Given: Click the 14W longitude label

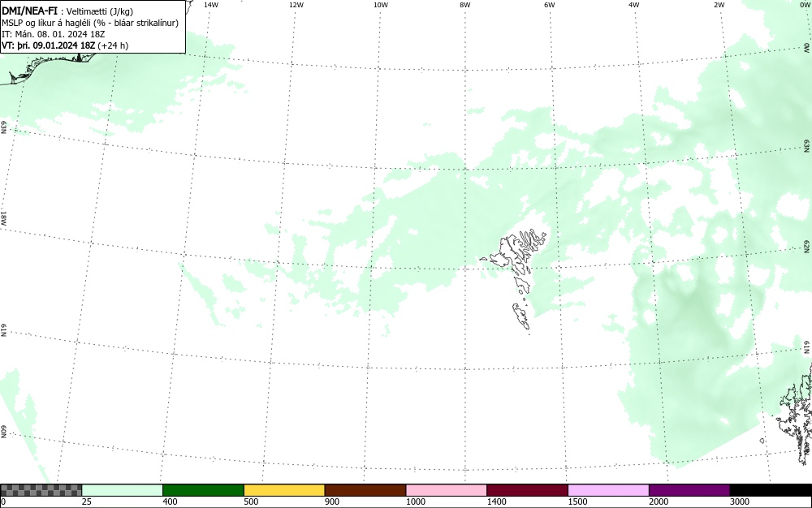Looking at the screenshot, I should point(211,5).
